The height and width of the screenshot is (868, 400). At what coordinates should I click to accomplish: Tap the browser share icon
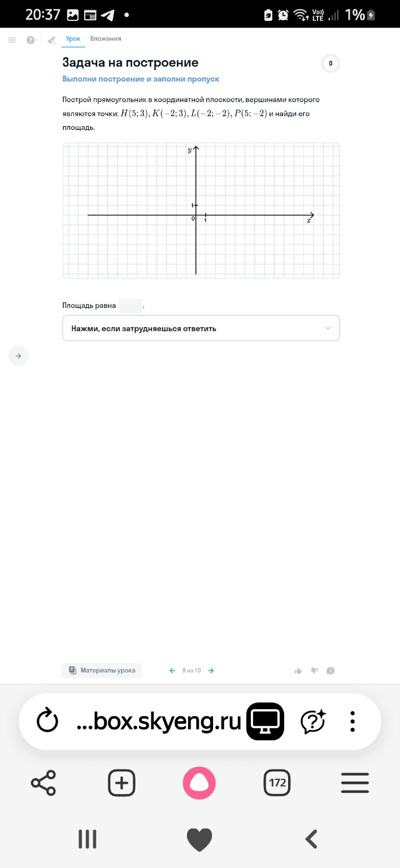point(44,783)
